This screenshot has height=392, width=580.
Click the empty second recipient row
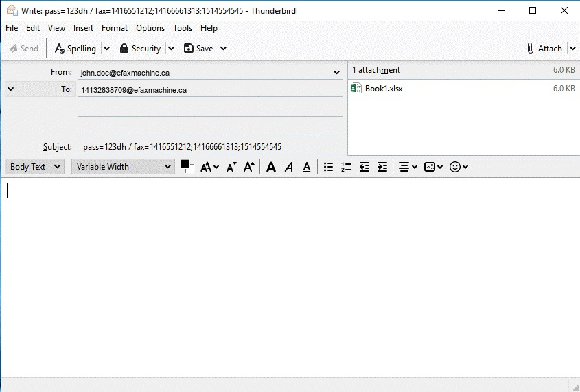point(211,108)
